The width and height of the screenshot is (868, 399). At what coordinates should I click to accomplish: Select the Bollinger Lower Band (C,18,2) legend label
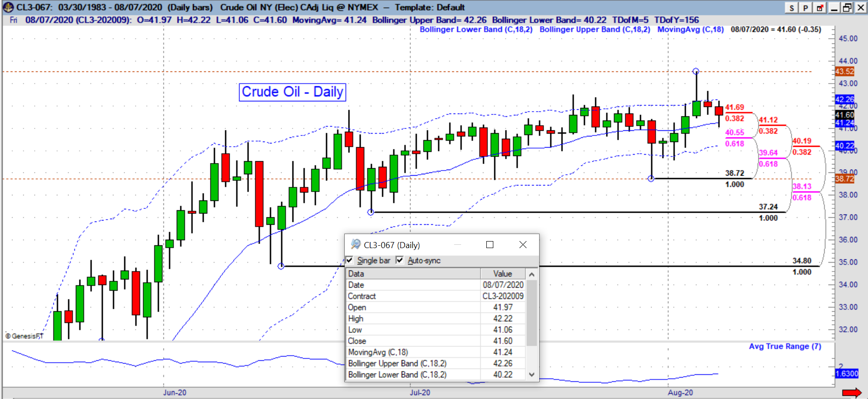pos(476,29)
